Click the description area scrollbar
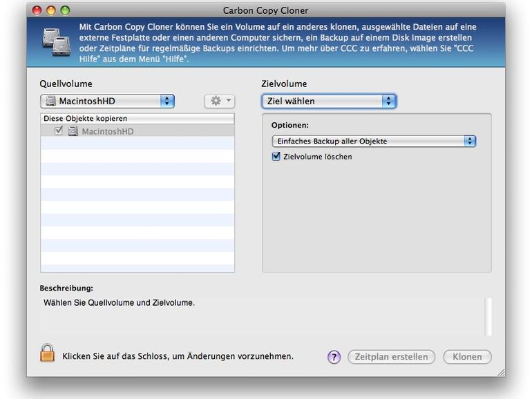The image size is (532, 399). coord(488,317)
